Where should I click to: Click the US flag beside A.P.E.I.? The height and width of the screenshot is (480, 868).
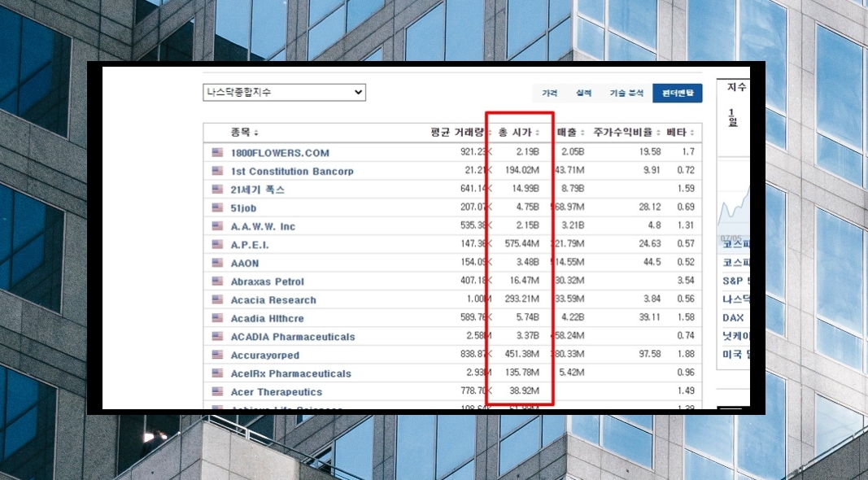click(x=217, y=244)
